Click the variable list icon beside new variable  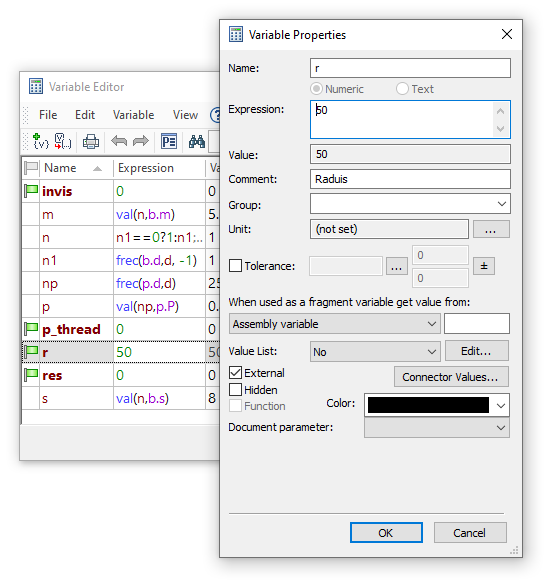click(63, 142)
